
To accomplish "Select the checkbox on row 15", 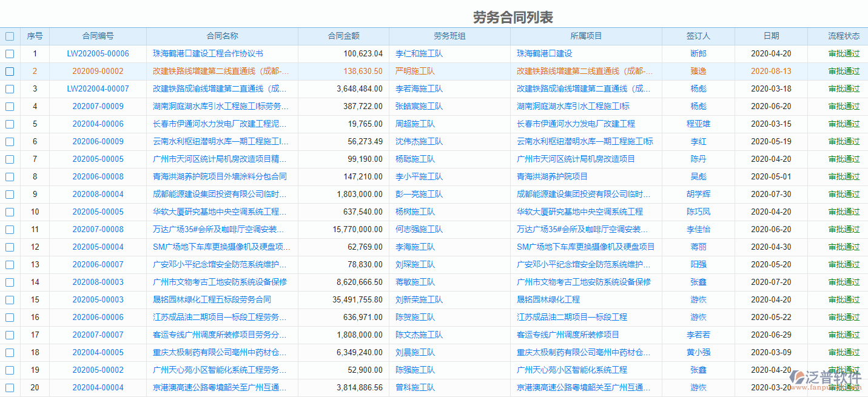I will coord(10,299).
